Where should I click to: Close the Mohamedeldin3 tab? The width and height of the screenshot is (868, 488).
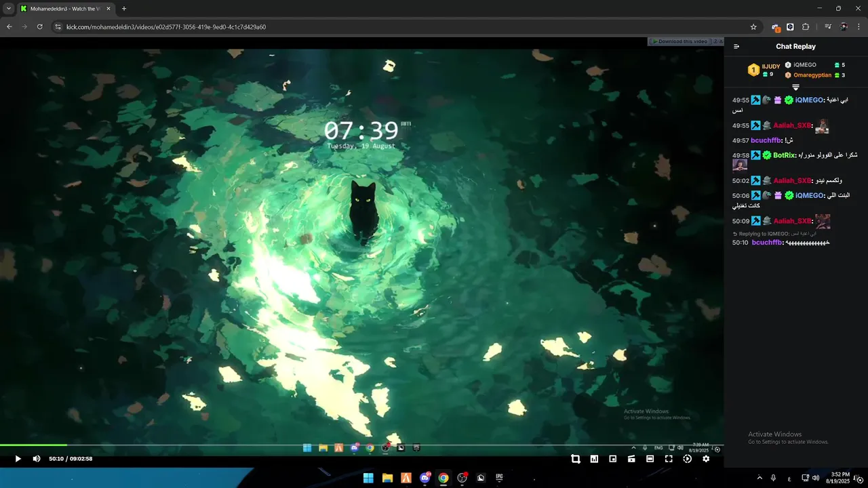click(x=108, y=9)
